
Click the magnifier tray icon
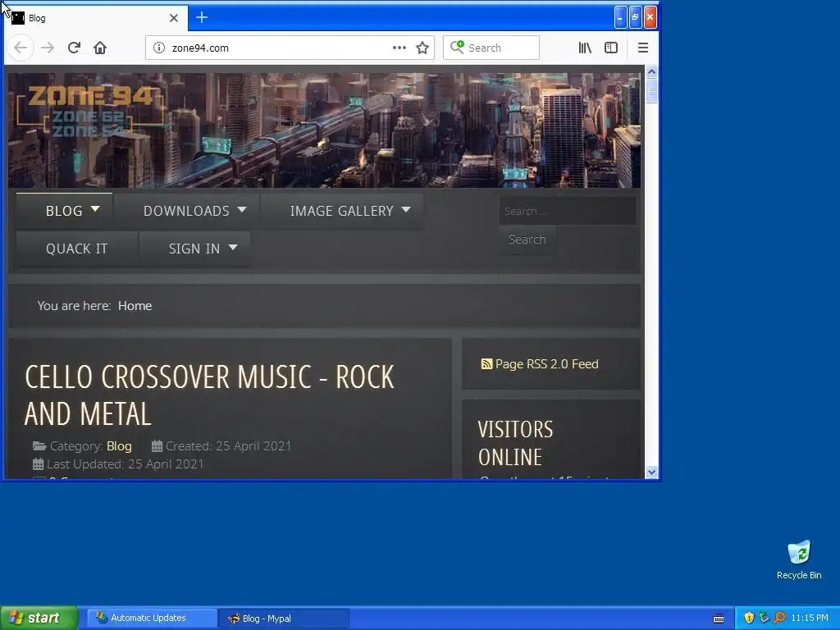779,619
